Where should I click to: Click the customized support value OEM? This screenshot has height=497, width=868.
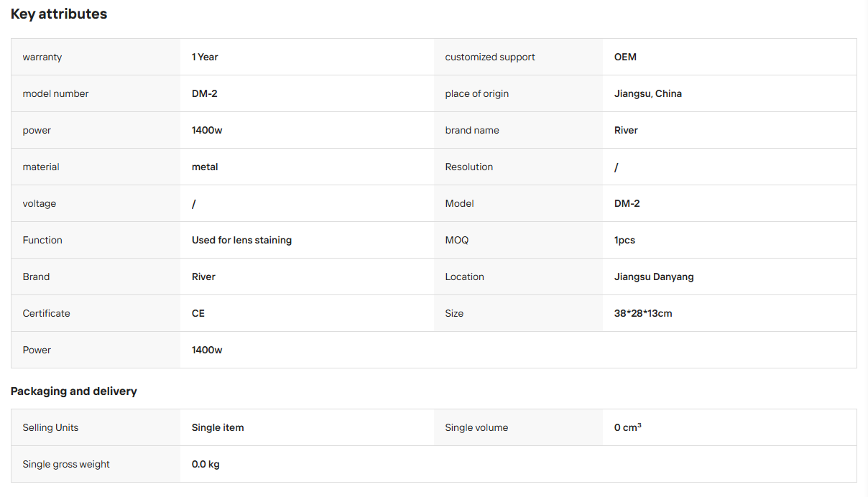tap(625, 57)
